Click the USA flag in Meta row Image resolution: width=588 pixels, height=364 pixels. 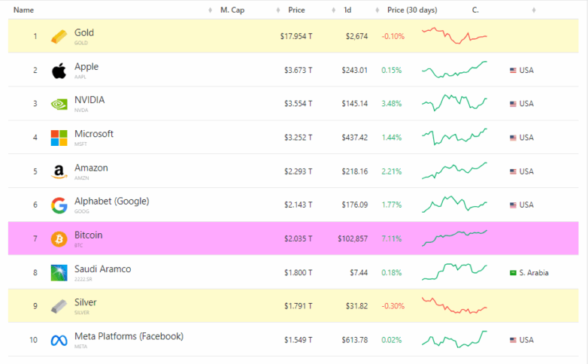513,340
